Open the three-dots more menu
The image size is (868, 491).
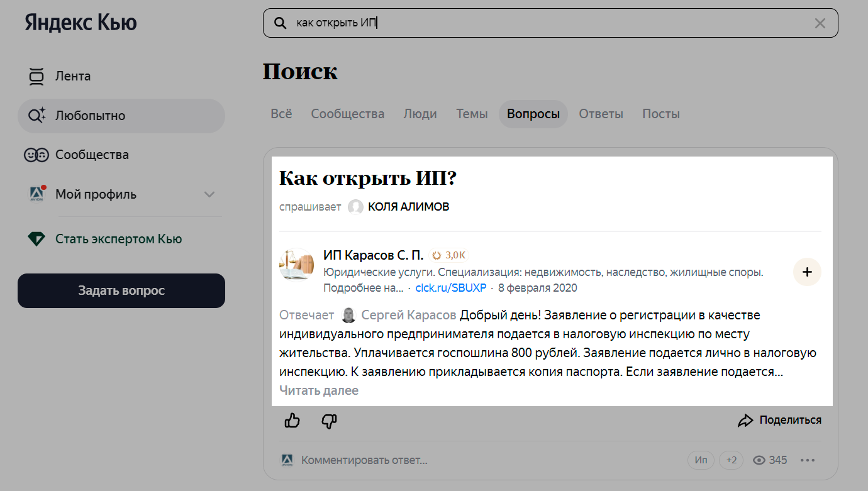click(x=808, y=460)
